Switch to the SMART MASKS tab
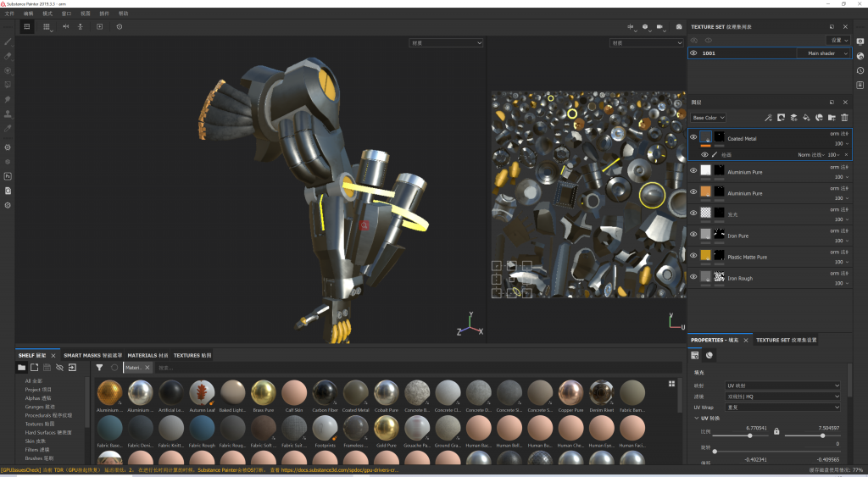This screenshot has width=868, height=477. (93, 355)
